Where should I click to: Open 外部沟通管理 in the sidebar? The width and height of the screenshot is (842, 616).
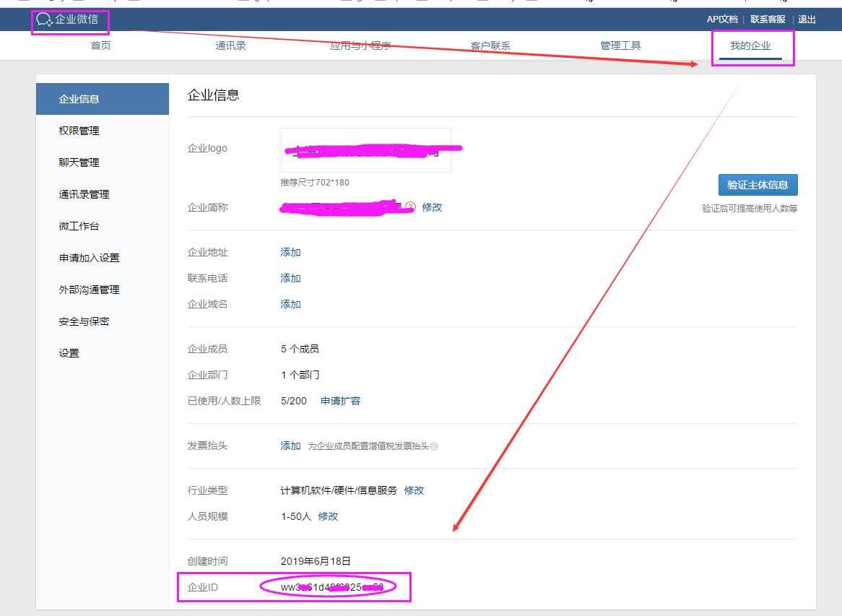(89, 290)
